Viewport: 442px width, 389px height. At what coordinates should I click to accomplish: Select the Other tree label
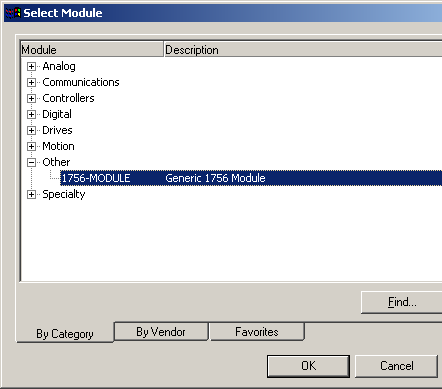click(56, 162)
